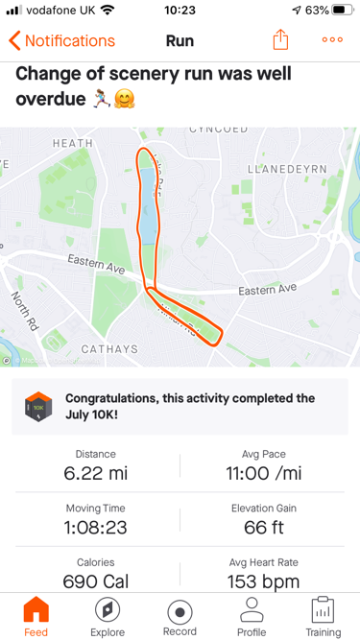Open the Training tab
This screenshot has height=640, width=360.
tap(323, 617)
